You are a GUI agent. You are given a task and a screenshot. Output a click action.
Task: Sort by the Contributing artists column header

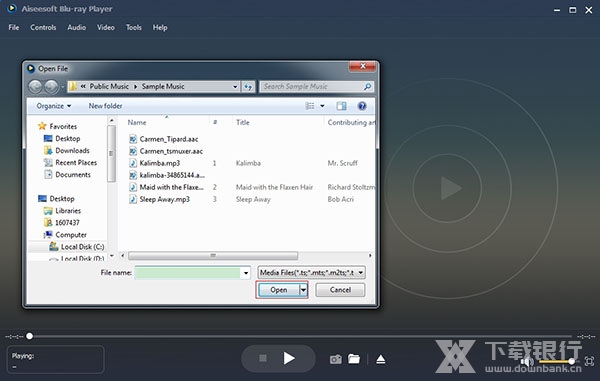click(351, 122)
